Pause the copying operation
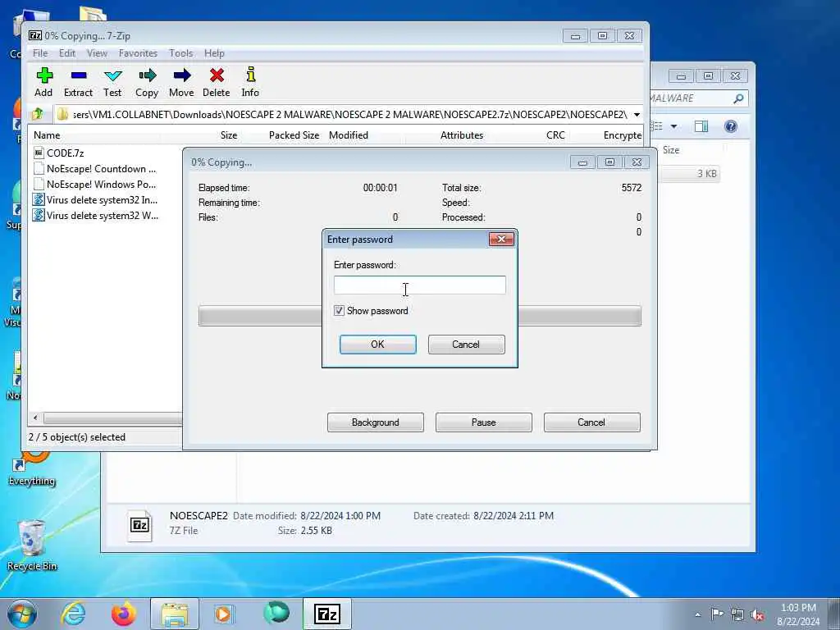Screen dimensions: 840x630 click(484, 422)
